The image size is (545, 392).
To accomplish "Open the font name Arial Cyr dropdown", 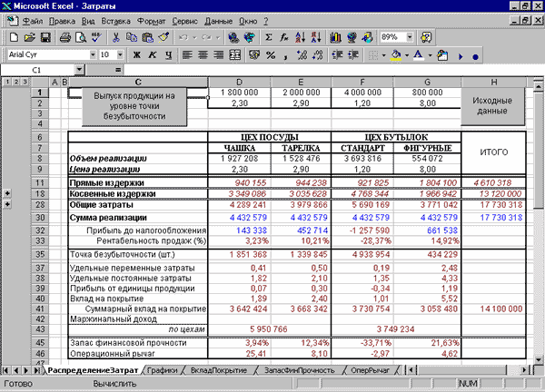I will (93, 54).
